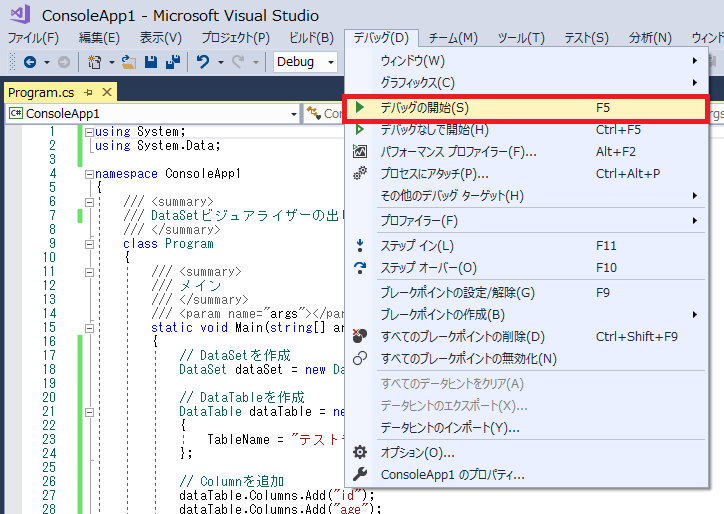Click the Navigate Forward arrow icon
The width and height of the screenshot is (724, 514).
click(64, 62)
